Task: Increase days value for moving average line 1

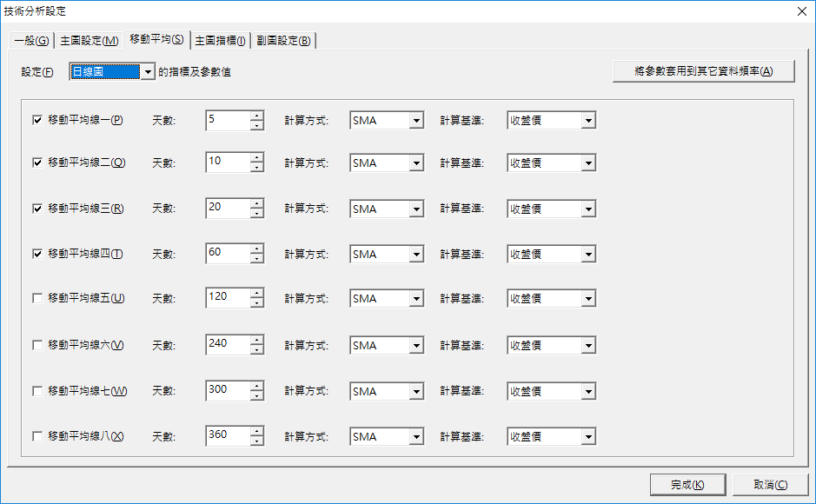Action: point(256,116)
